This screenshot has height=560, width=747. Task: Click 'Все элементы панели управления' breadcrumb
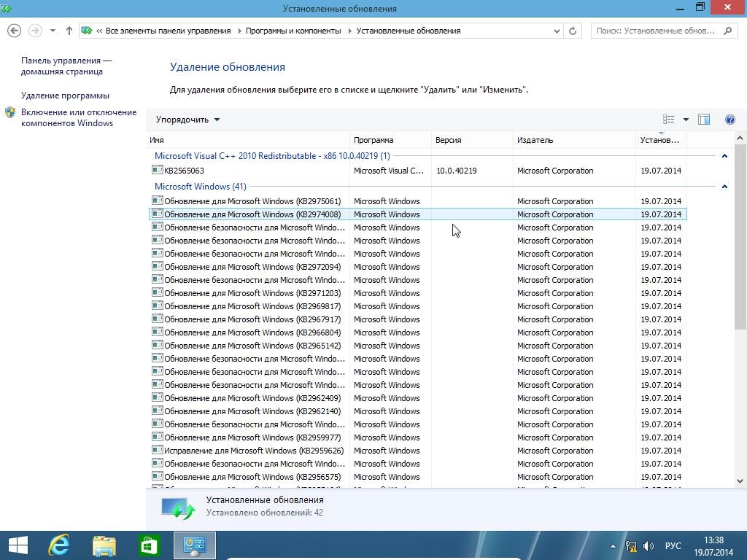coord(168,31)
